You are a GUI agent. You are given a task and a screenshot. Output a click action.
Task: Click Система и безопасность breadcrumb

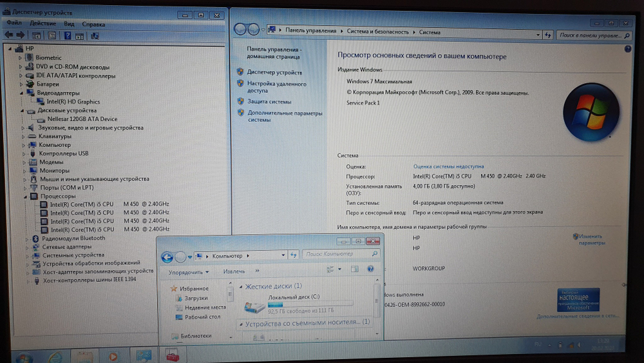click(x=378, y=32)
